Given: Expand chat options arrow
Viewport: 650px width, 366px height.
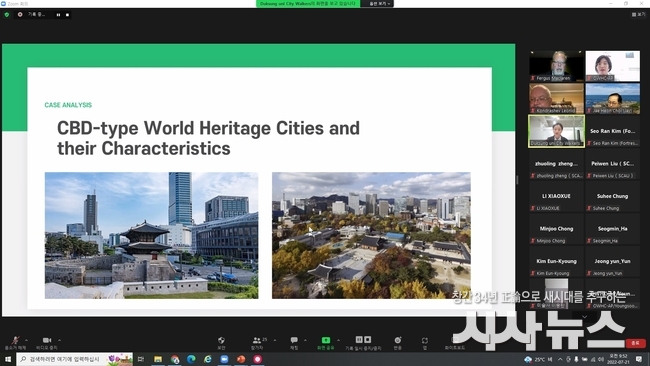Looking at the screenshot, I should 306,340.
